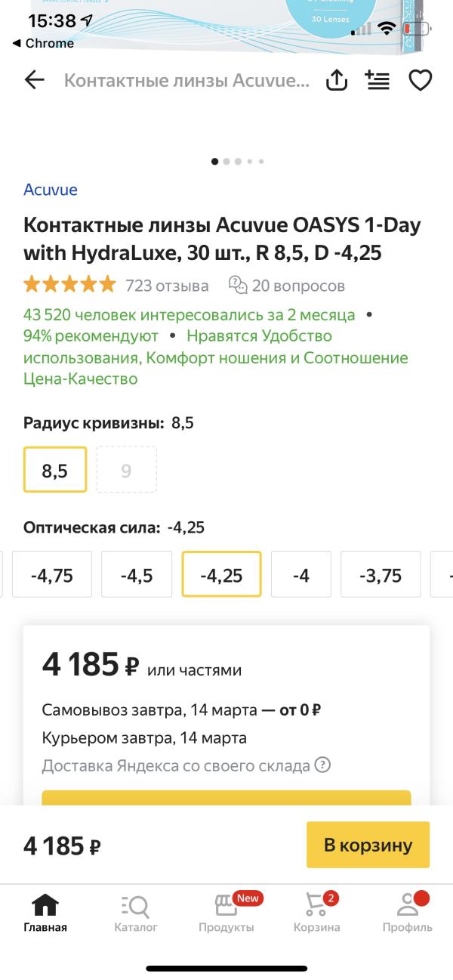
Task: Open the delivery info question mark
Action: 323,765
